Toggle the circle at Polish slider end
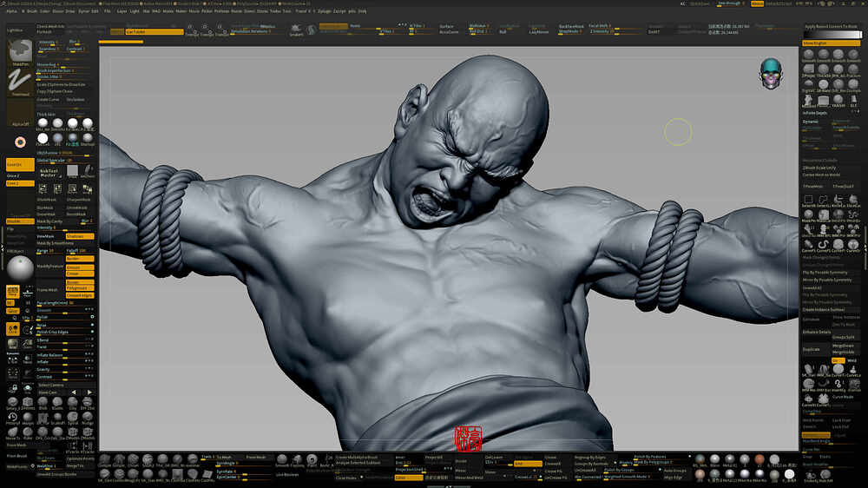Viewport: 868px width, 488px height. [x=92, y=317]
